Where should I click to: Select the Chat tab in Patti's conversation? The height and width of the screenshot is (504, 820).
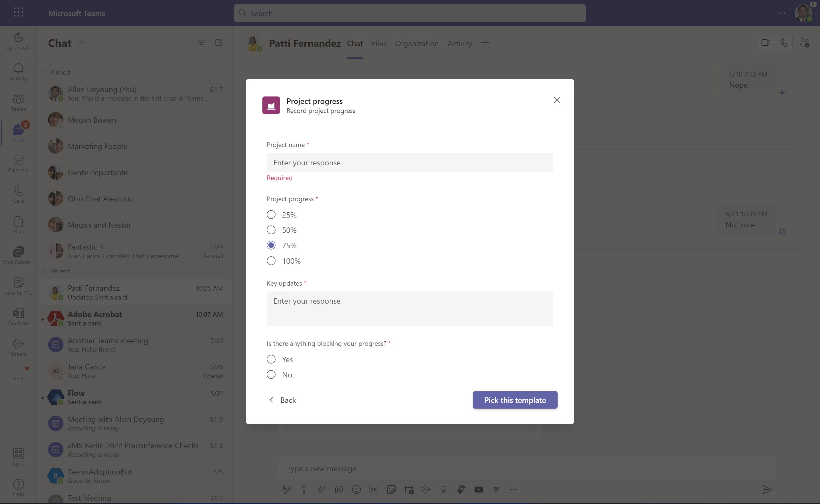[355, 43]
